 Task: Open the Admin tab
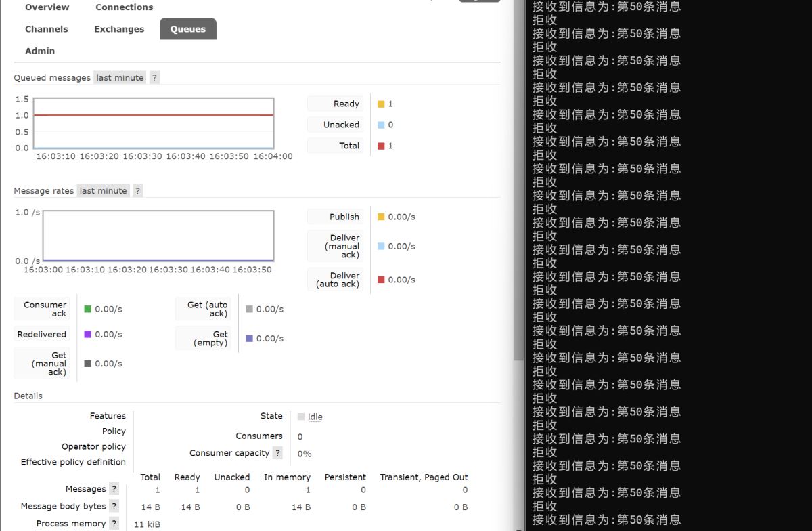[x=40, y=51]
